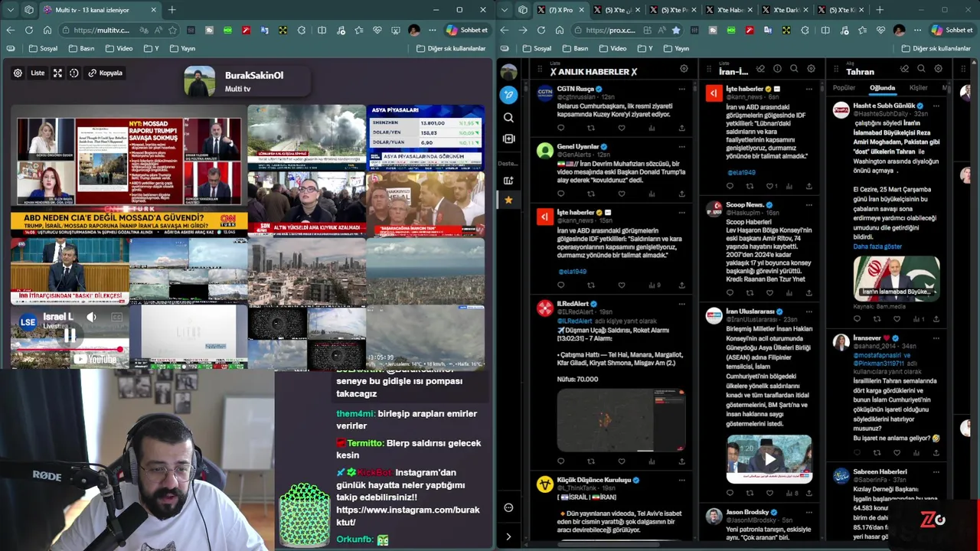This screenshot has height=551, width=980.
Task: Click the red progress bar of YouTube stream
Action: [x=70, y=349]
